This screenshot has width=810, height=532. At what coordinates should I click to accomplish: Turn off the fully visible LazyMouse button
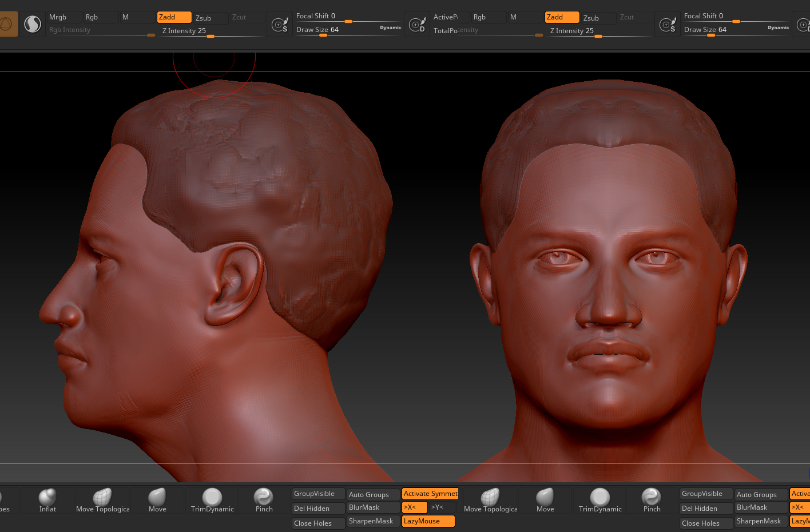[x=428, y=521]
